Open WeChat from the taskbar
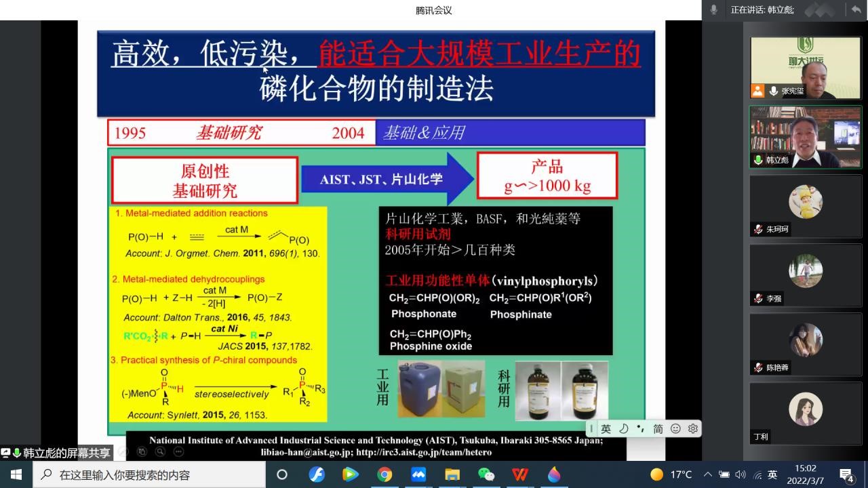 tap(486, 474)
